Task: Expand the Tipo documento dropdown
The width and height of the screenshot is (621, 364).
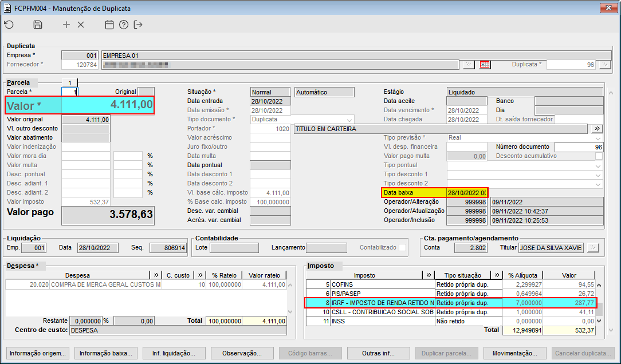Action: [349, 120]
